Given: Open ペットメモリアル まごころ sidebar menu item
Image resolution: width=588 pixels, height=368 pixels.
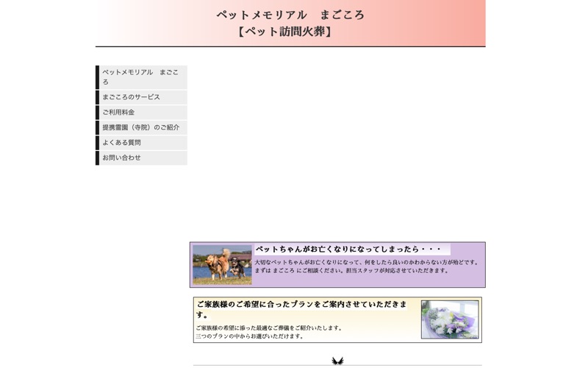Looking at the screenshot, I should click(141, 77).
